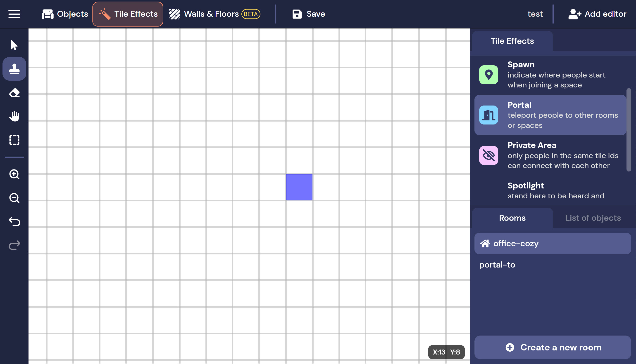This screenshot has height=364, width=636.
Task: Click Add editor button
Action: pyautogui.click(x=597, y=14)
